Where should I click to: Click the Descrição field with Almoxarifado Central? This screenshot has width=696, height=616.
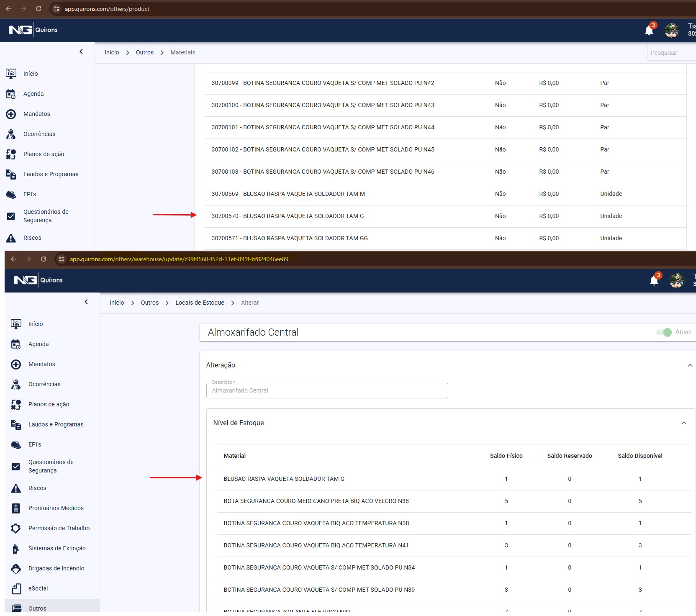(327, 390)
